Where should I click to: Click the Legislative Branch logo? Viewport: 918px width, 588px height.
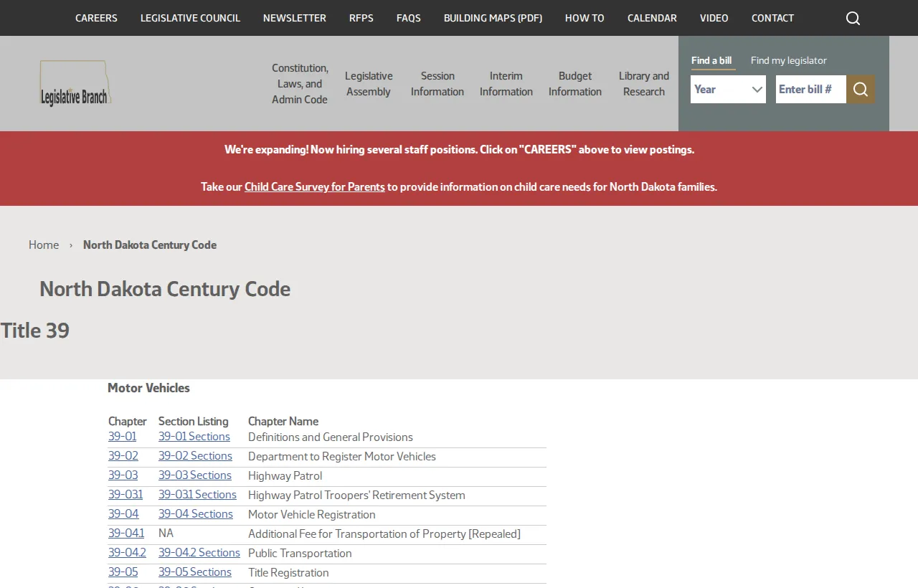(x=75, y=82)
